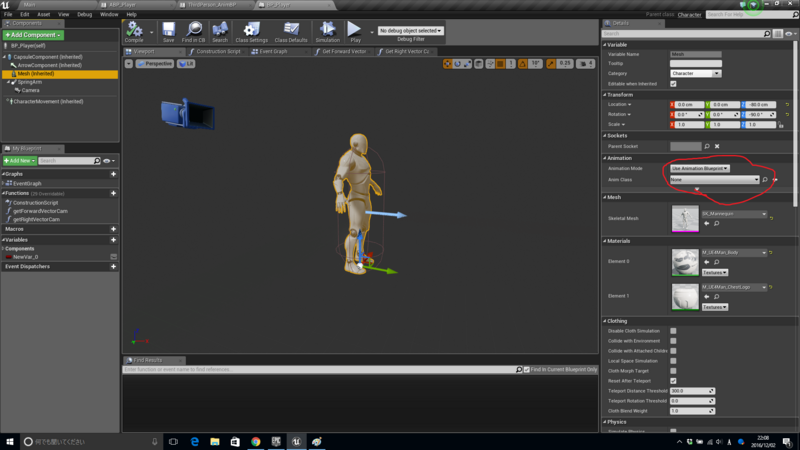The image size is (800, 450).
Task: Toggle scale snapping icon in viewport
Action: click(x=551, y=64)
